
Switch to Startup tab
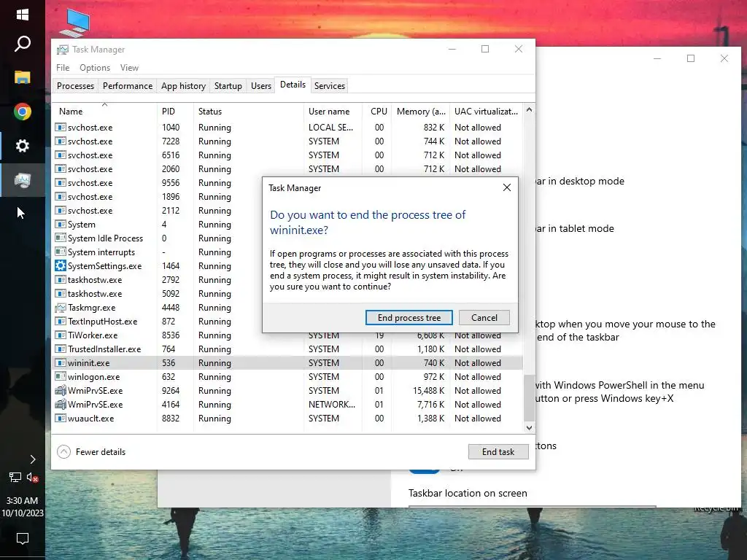point(228,86)
